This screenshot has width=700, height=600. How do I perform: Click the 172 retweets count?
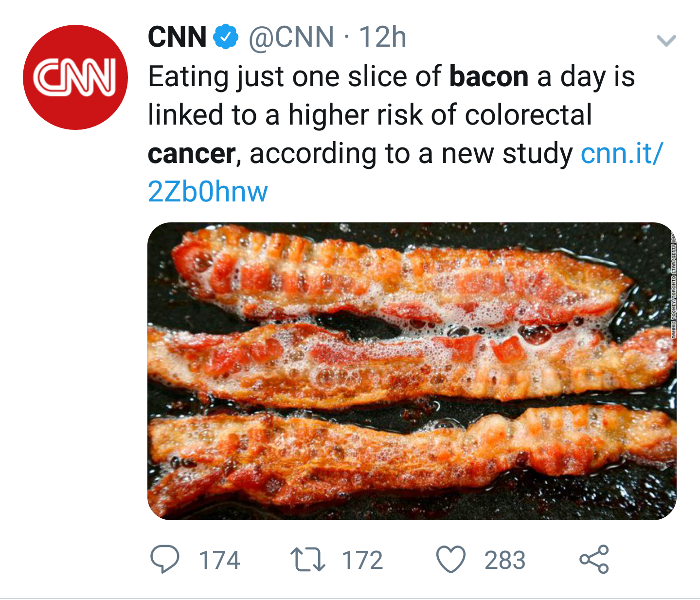click(362, 560)
